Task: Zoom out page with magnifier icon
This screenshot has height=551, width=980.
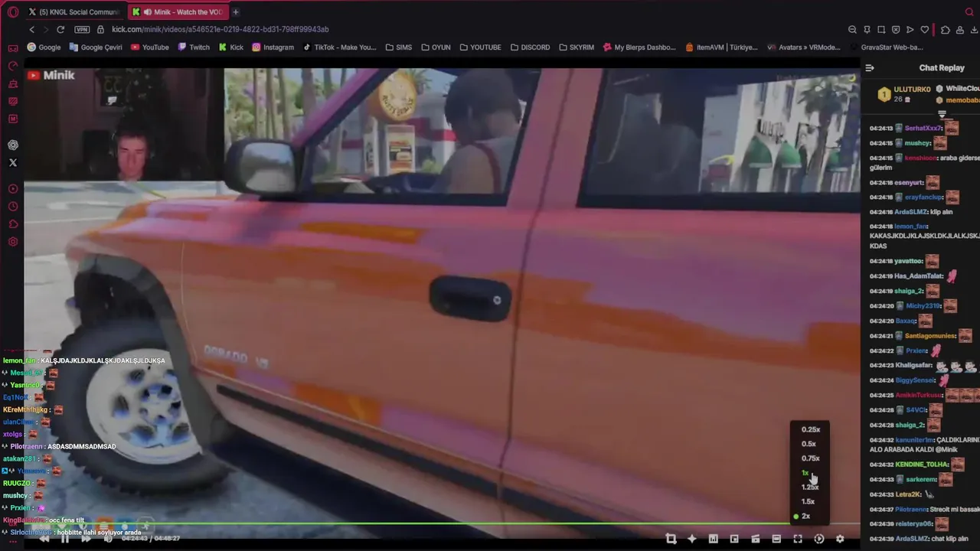Action: point(852,29)
